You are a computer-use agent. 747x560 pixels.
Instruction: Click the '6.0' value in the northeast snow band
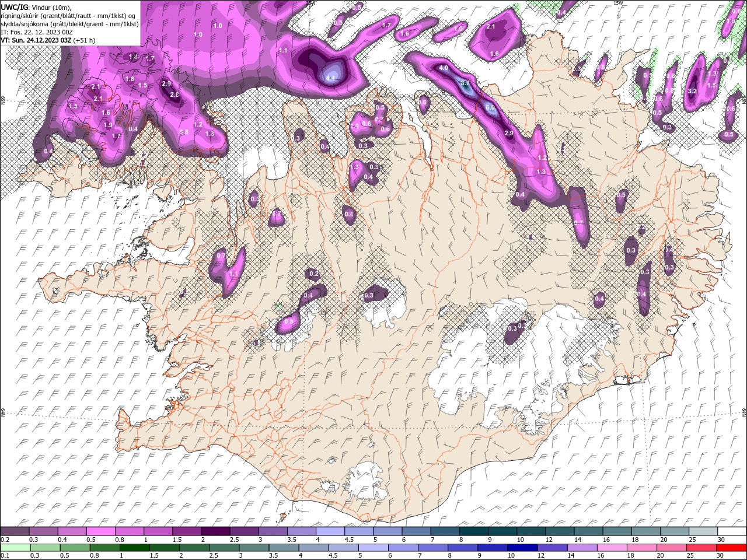coord(490,107)
